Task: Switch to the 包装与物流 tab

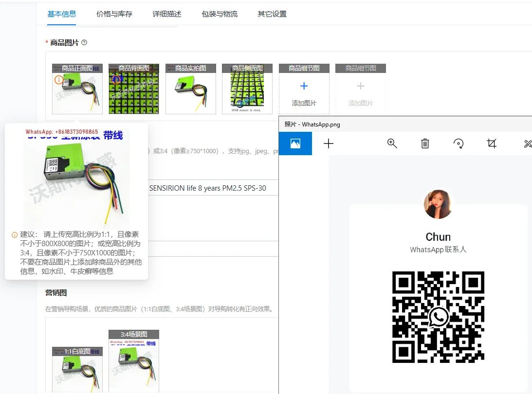Action: [219, 14]
